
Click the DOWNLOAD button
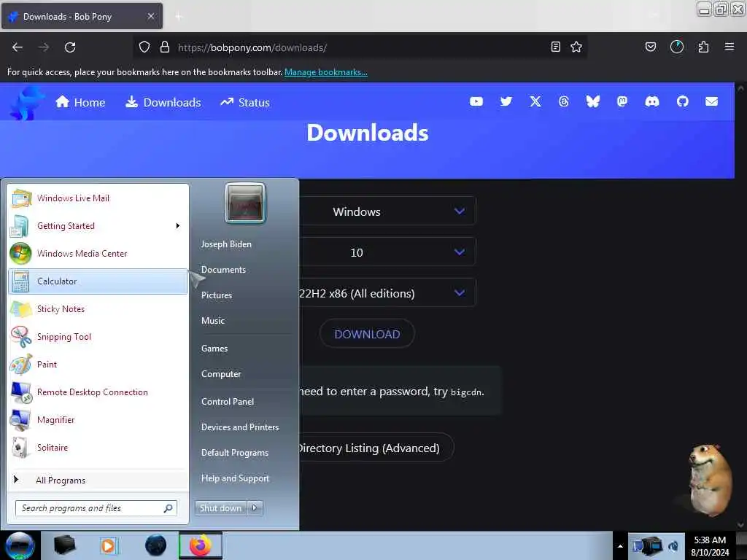367,334
